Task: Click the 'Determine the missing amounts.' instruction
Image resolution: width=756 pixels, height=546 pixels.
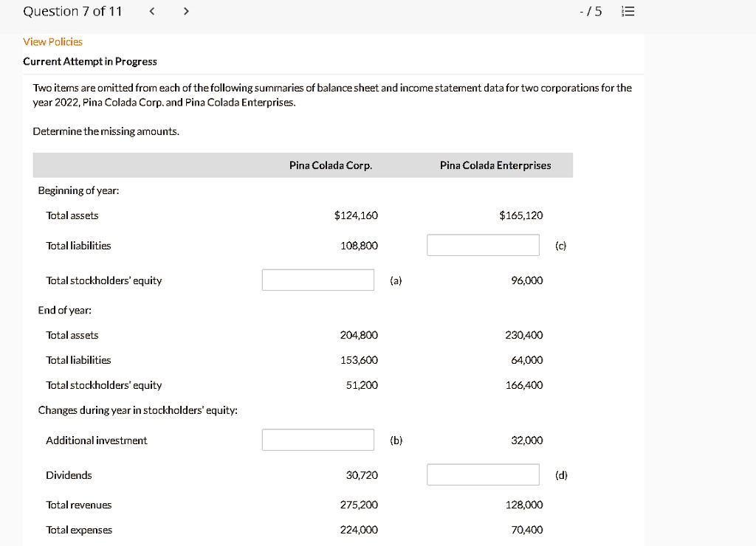Action: coord(106,131)
